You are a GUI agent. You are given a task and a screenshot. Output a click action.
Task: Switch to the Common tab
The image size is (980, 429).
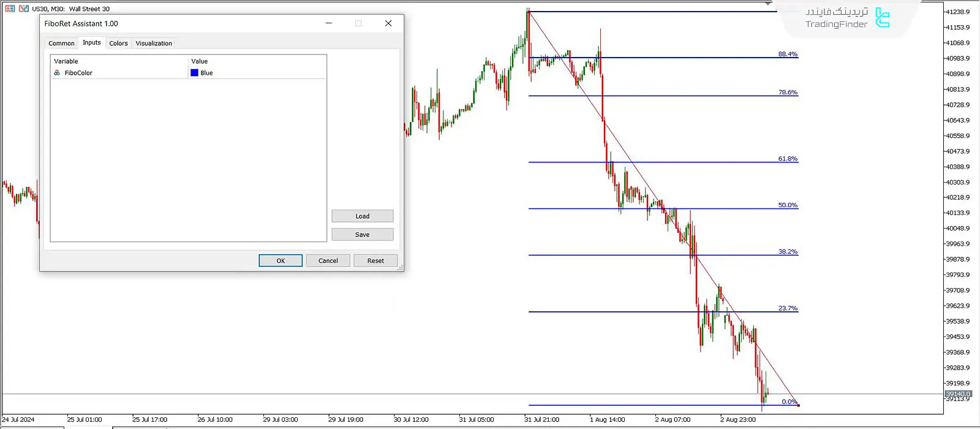[61, 44]
